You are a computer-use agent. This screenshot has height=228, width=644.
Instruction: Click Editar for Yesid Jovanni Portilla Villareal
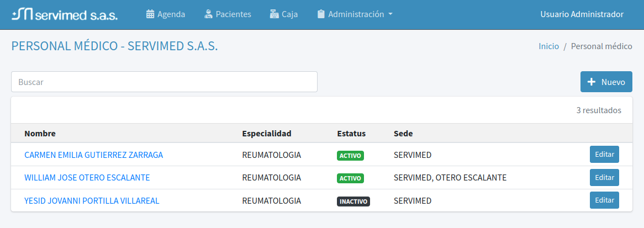pos(604,200)
